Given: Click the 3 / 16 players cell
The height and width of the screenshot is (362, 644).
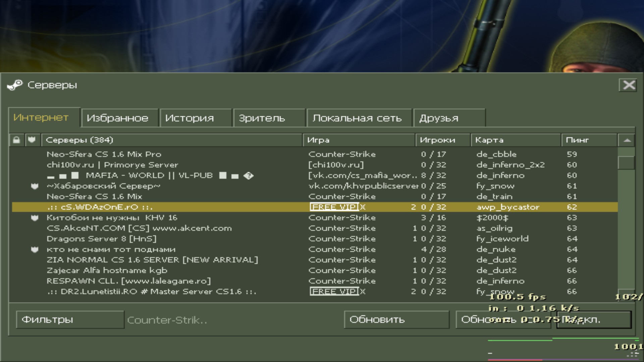Looking at the screenshot, I should coord(434,218).
